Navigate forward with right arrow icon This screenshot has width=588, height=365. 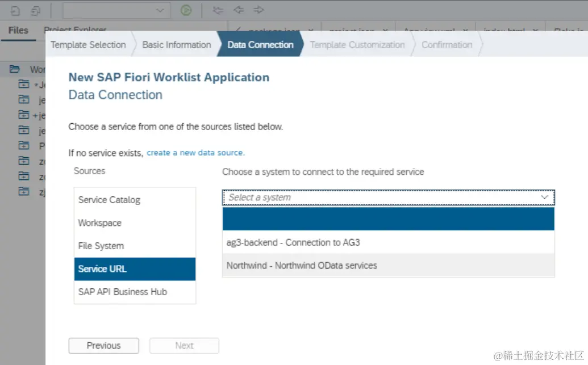pyautogui.click(x=258, y=10)
